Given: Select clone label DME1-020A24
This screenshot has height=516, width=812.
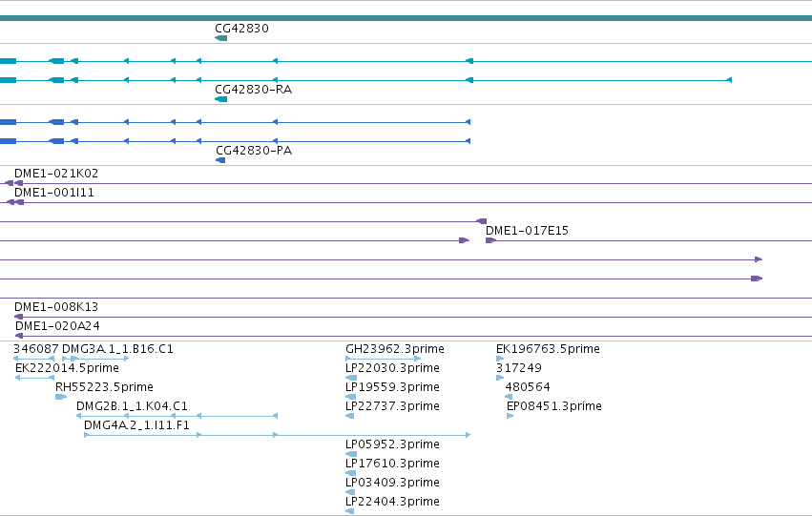Looking at the screenshot, I should coord(57,326).
